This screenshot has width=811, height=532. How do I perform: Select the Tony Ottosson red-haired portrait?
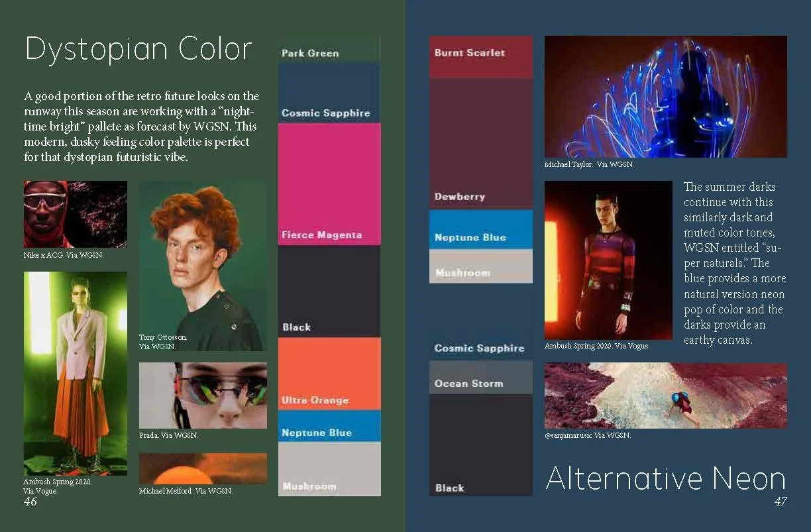click(x=203, y=266)
